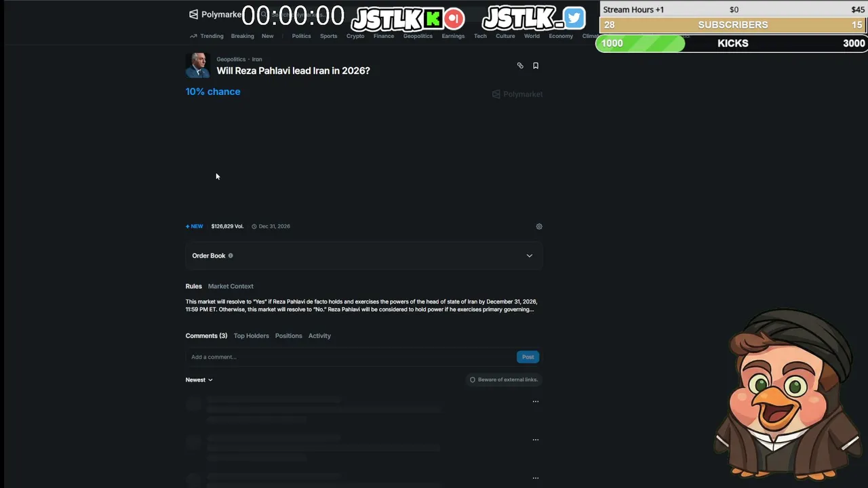Open options menu for third comment
The image size is (868, 488).
coord(536,478)
